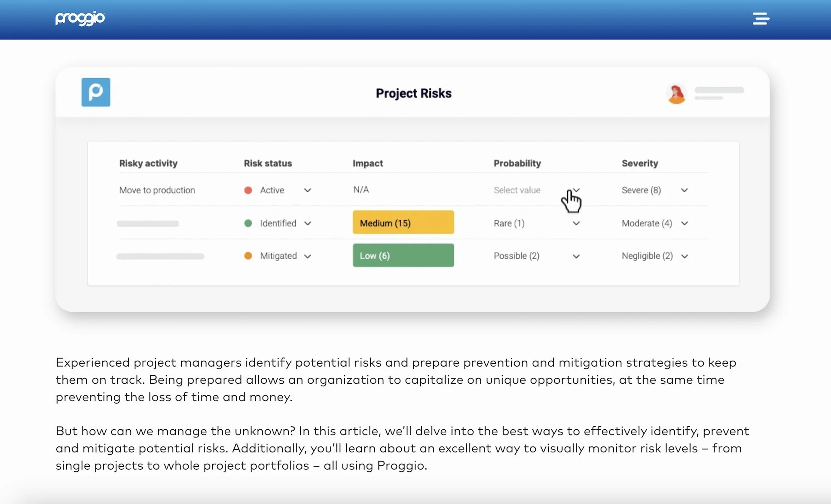Click the blue P app icon

coord(96,92)
